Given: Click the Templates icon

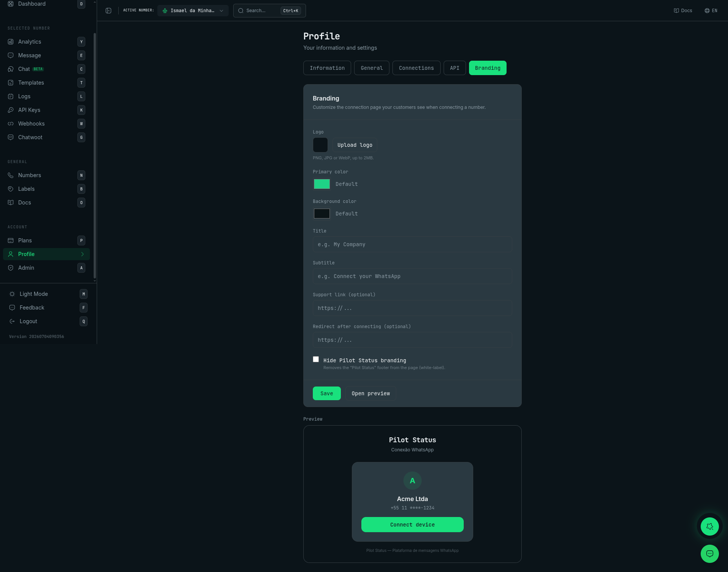Looking at the screenshot, I should point(11,83).
